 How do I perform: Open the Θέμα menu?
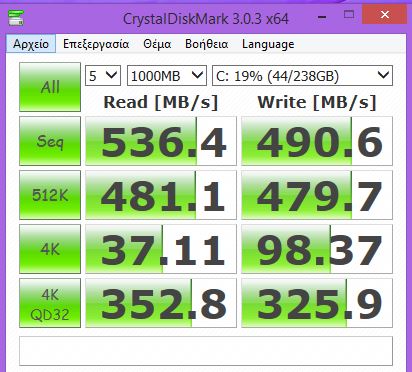(157, 44)
